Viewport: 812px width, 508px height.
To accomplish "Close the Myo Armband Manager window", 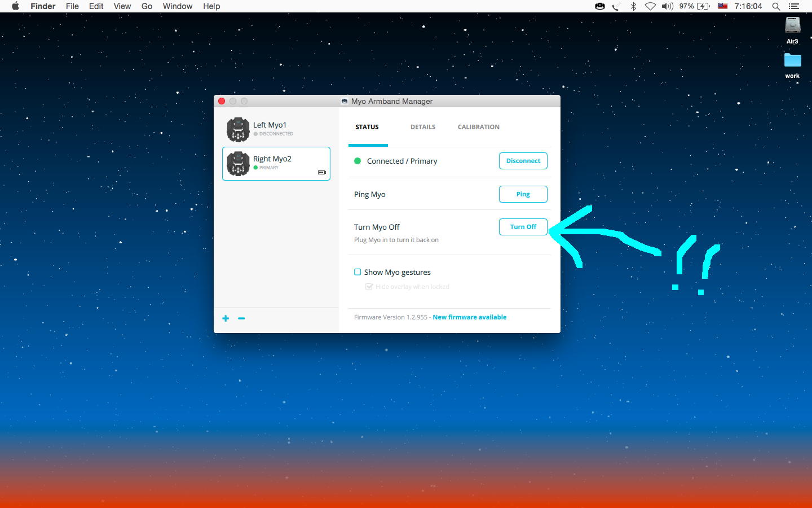I will click(222, 101).
